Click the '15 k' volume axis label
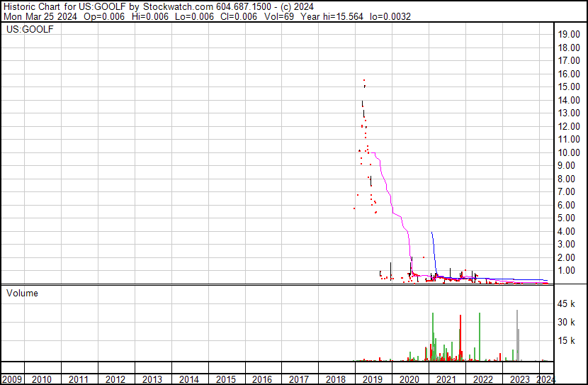The image size is (588, 385). coord(566,340)
